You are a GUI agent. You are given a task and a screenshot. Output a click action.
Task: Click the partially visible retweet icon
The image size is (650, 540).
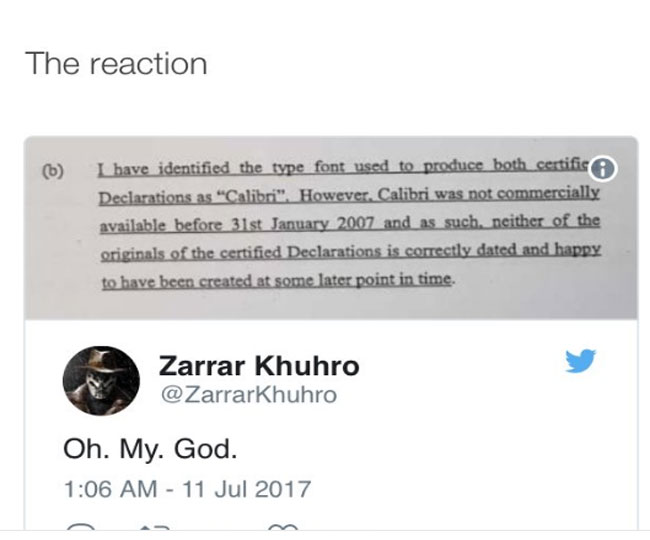click(155, 527)
